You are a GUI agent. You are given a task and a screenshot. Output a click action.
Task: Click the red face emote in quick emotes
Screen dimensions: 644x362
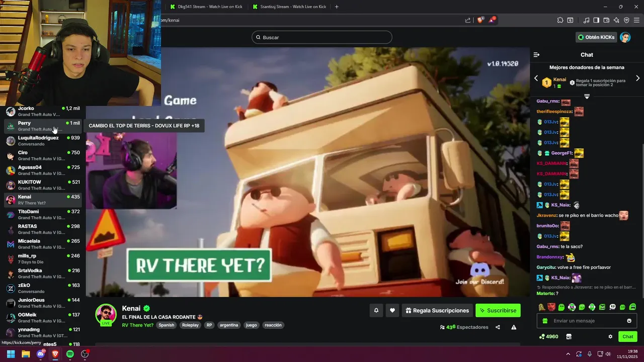(551, 307)
